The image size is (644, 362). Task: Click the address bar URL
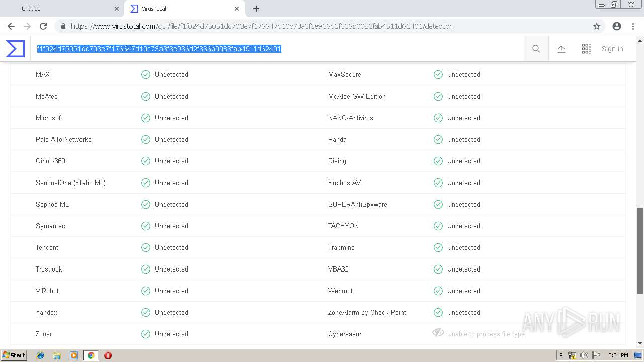tap(262, 26)
